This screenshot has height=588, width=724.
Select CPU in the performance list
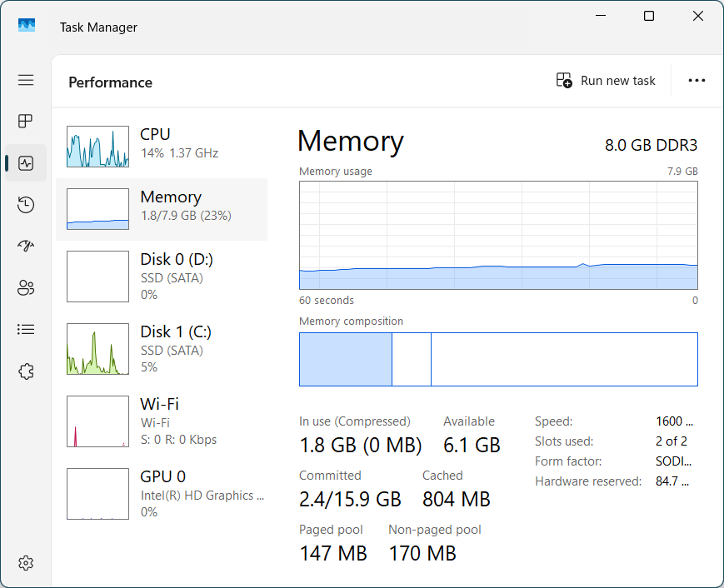[x=162, y=147]
